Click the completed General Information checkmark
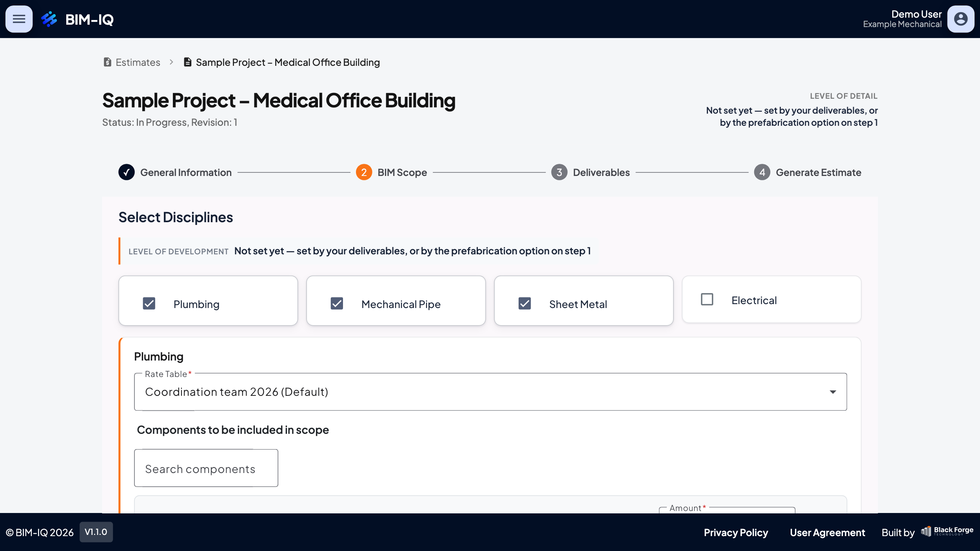This screenshot has height=551, width=980. (x=127, y=172)
